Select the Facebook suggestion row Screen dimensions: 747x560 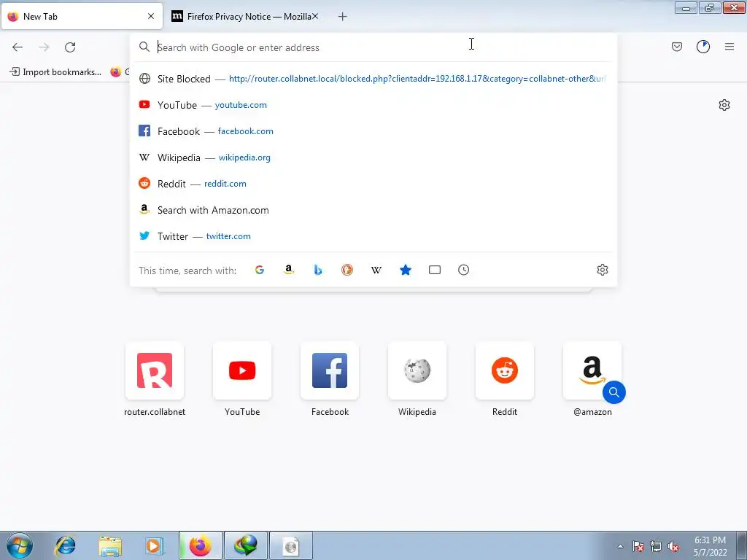pos(373,131)
